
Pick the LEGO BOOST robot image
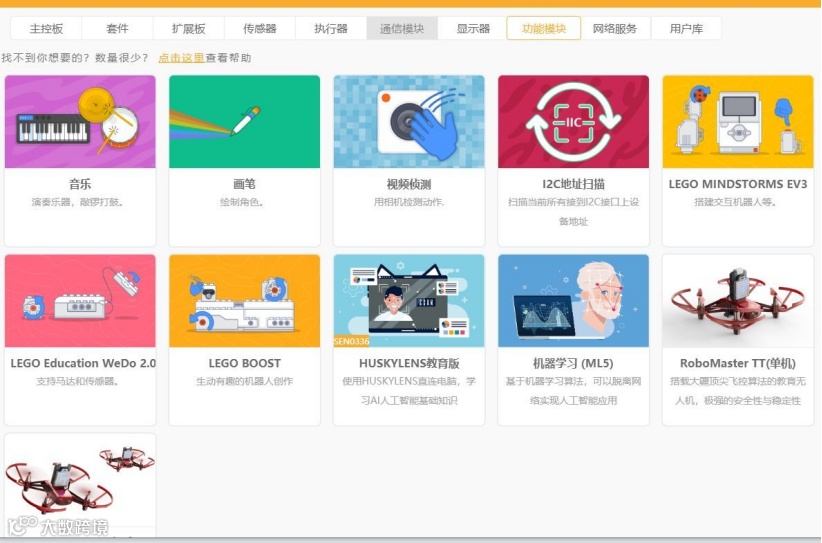(x=244, y=301)
